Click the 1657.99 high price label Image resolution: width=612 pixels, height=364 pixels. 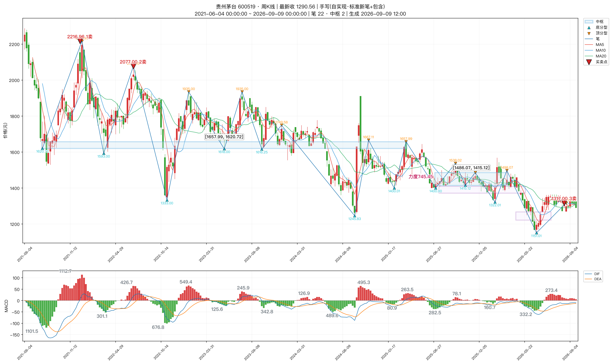coord(406,139)
